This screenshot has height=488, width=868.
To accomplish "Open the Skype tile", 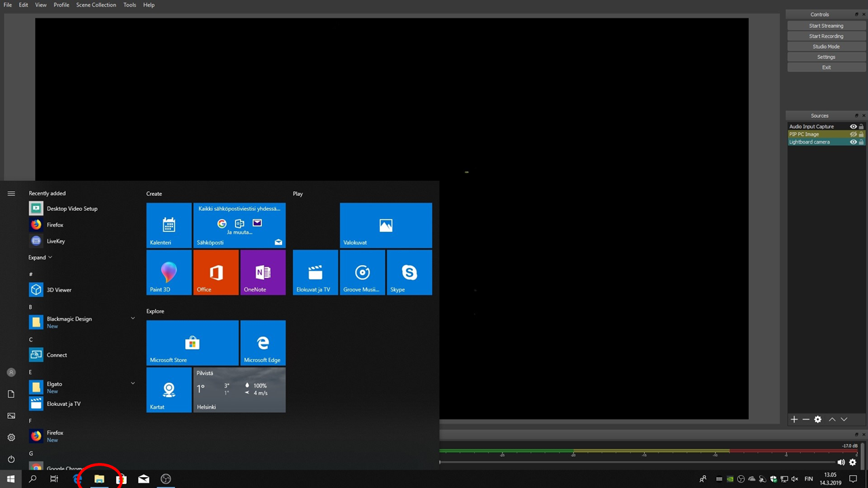I will (410, 272).
